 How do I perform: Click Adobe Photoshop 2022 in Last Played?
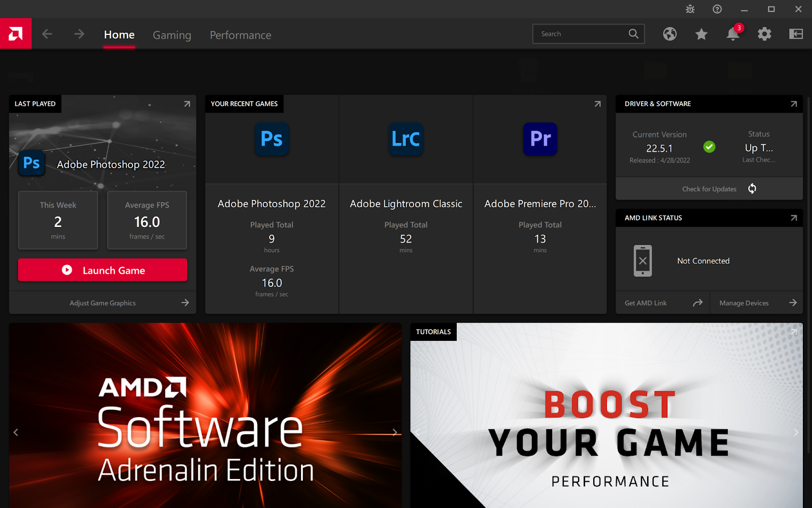[111, 165]
